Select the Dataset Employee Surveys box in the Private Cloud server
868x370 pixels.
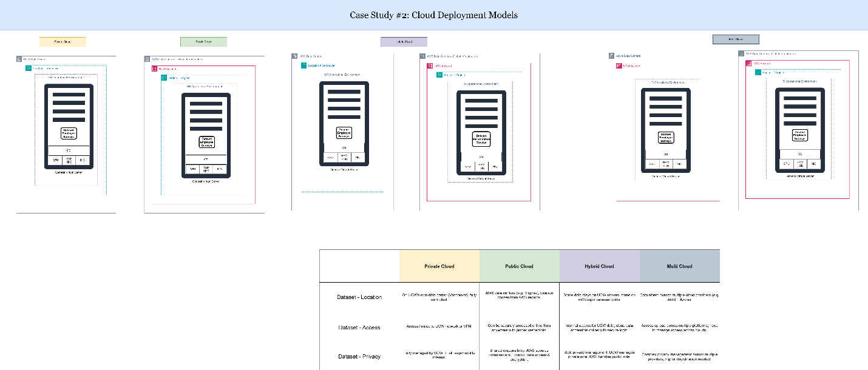click(69, 133)
